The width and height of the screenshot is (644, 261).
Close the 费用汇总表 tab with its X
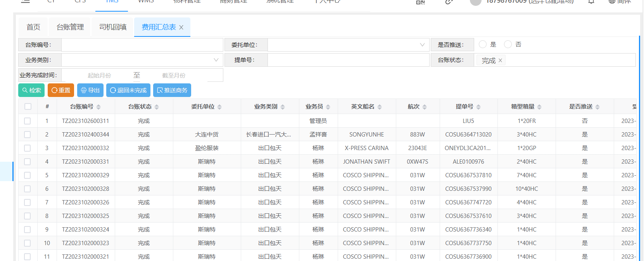[x=181, y=28]
